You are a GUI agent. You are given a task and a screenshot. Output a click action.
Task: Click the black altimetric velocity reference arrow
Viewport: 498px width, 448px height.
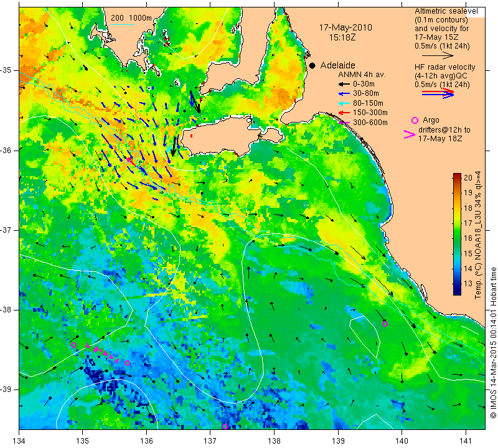point(438,56)
